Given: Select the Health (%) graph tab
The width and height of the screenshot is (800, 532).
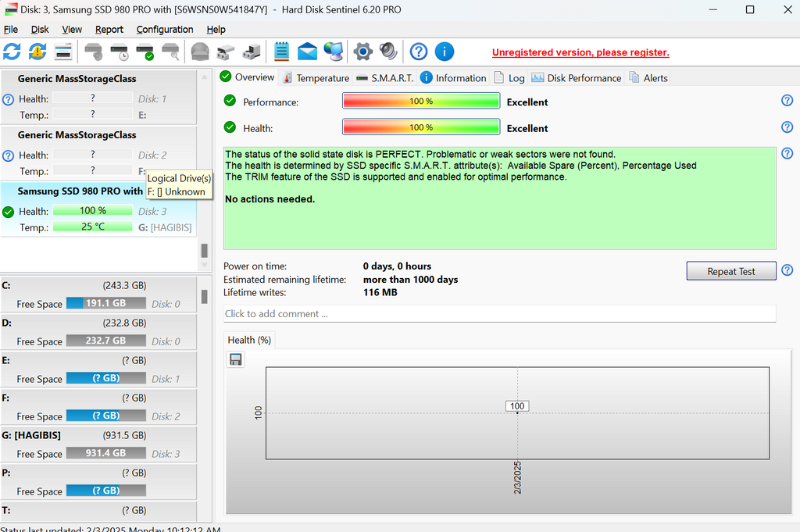Looking at the screenshot, I should point(249,341).
